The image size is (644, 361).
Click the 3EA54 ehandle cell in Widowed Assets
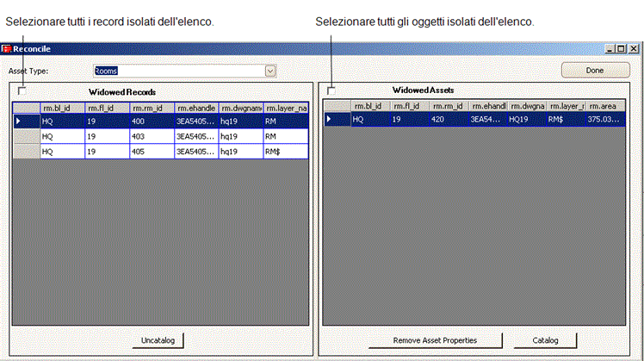[x=487, y=119]
